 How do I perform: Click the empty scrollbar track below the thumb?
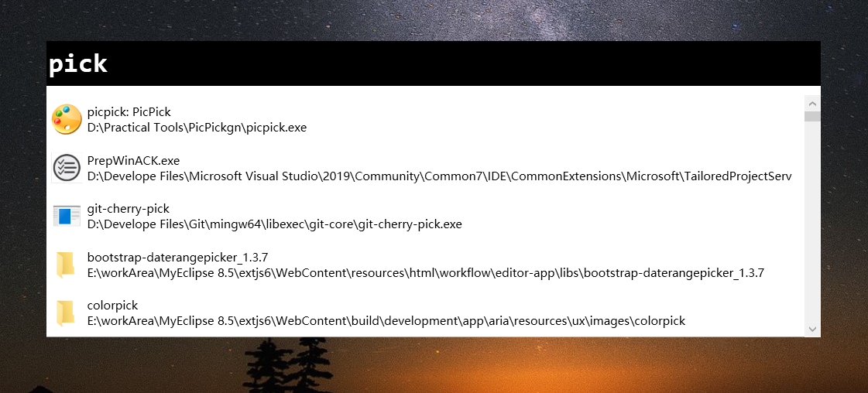coord(812,221)
